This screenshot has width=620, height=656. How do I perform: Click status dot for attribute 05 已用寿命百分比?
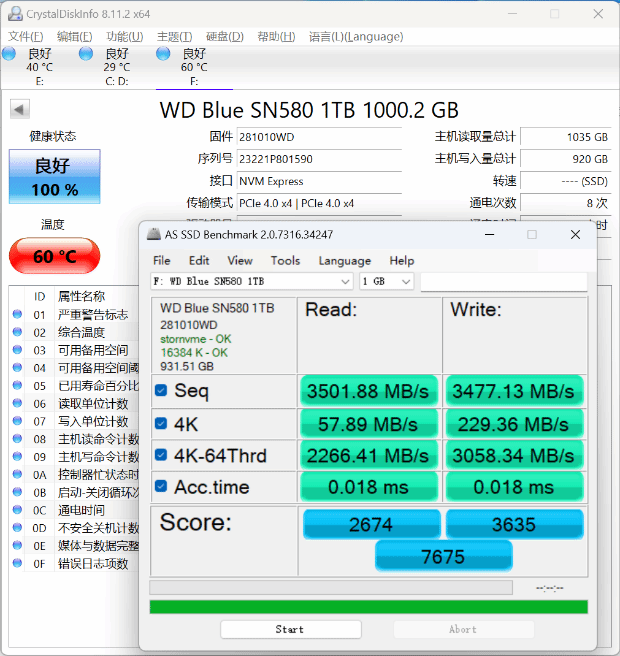(17, 385)
